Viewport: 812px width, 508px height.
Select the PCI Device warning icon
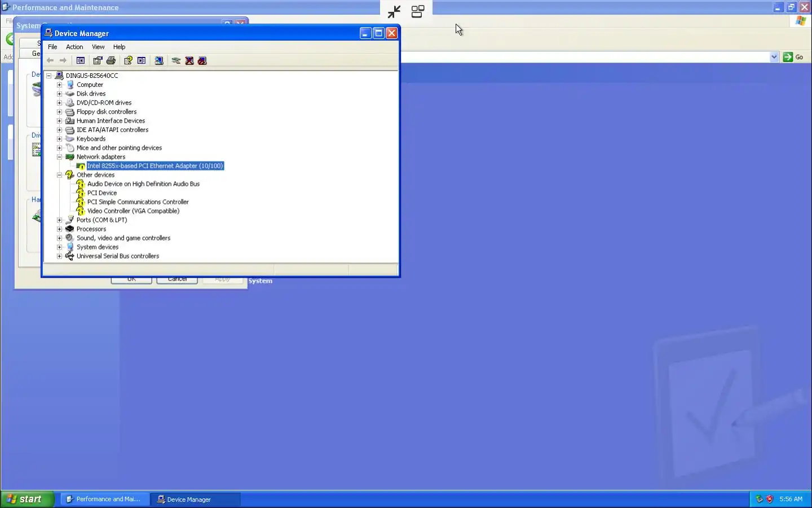point(81,193)
